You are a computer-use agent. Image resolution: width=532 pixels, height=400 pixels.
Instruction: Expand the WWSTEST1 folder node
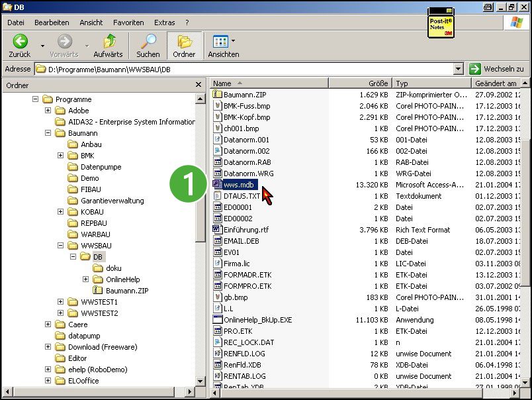point(60,301)
